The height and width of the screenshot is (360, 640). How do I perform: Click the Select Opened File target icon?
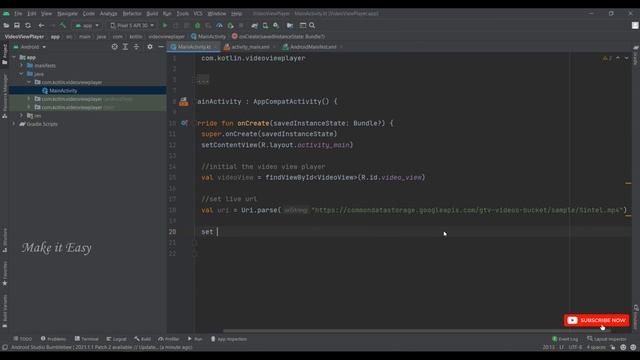click(x=115, y=47)
